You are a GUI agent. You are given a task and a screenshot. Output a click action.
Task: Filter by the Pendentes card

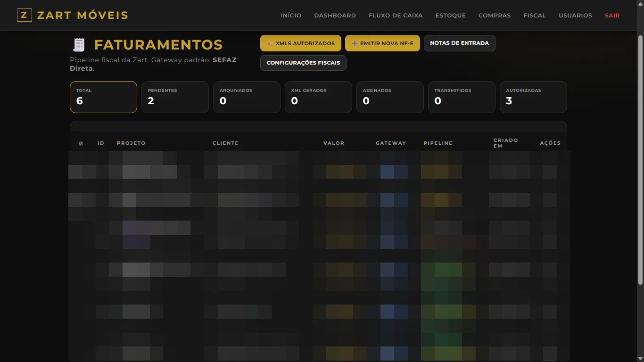point(175,97)
